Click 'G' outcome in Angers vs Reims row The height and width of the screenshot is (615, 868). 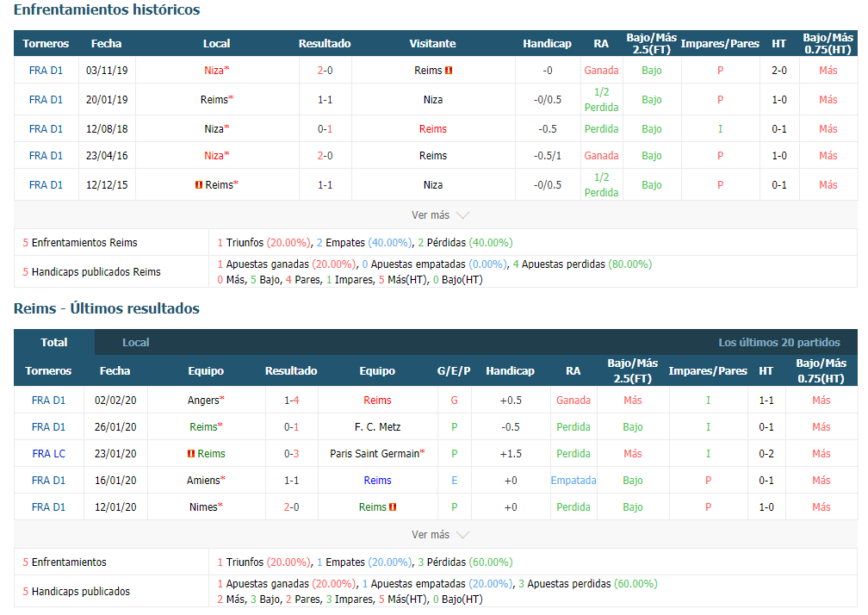pos(455,401)
